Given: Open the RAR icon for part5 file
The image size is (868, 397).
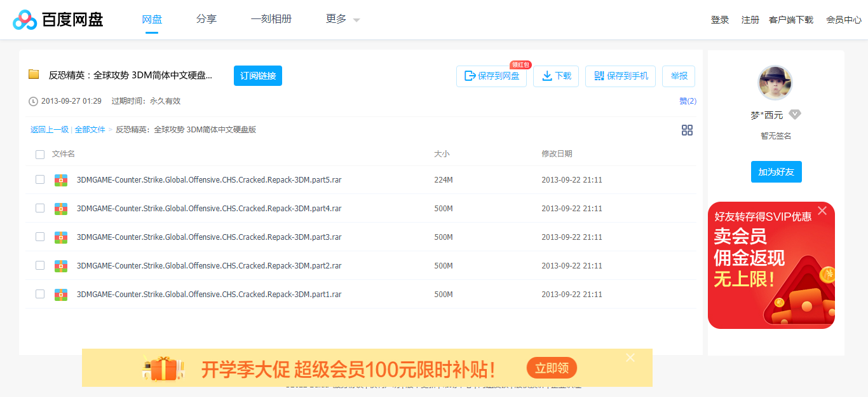Looking at the screenshot, I should click(x=60, y=179).
